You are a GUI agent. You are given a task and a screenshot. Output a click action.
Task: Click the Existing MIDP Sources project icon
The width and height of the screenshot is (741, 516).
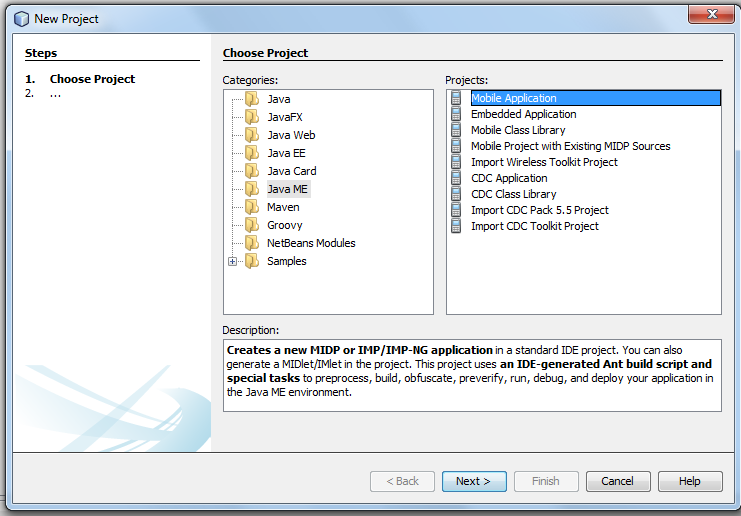coord(456,146)
